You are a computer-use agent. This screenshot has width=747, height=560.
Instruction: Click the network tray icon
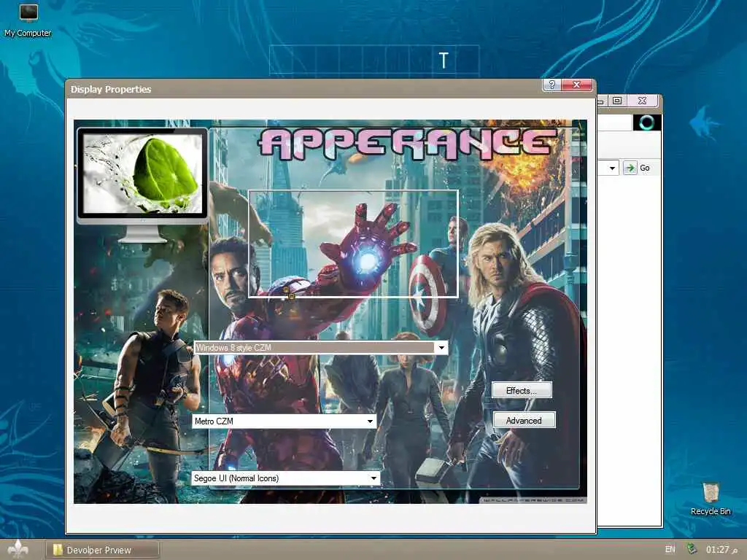pos(692,549)
